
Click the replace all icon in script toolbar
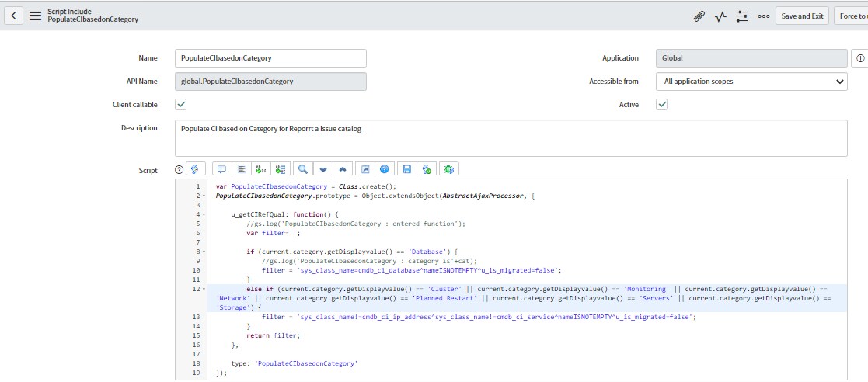[280, 169]
